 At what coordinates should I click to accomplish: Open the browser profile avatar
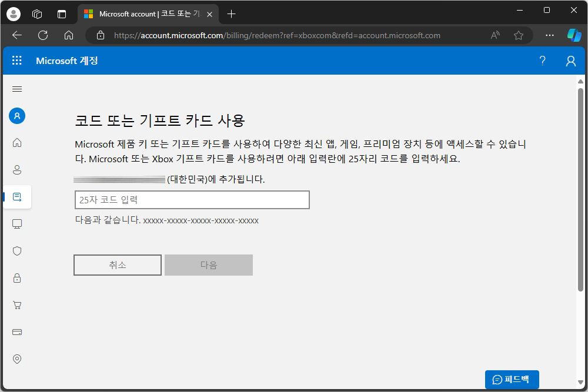click(x=14, y=14)
